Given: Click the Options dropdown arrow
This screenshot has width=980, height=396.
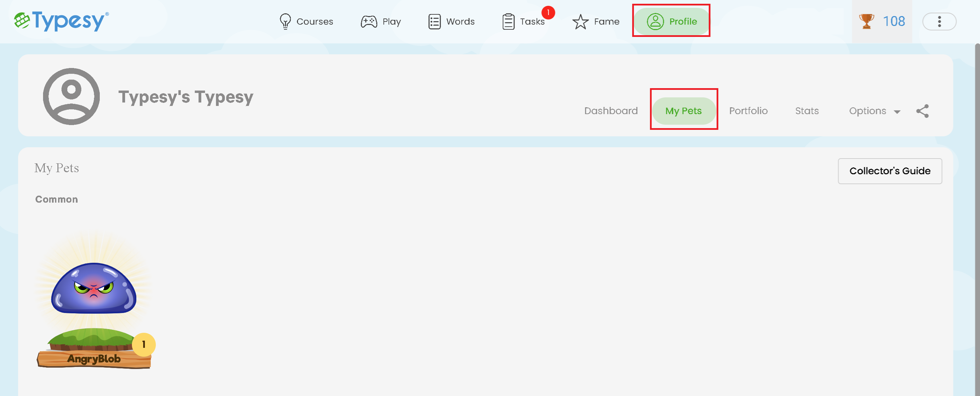Looking at the screenshot, I should point(897,112).
